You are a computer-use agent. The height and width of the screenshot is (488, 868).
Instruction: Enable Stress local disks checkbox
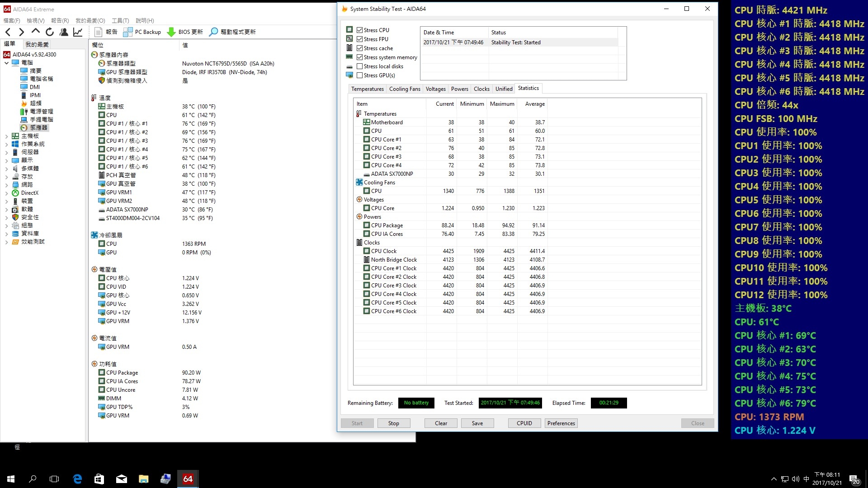click(x=360, y=66)
